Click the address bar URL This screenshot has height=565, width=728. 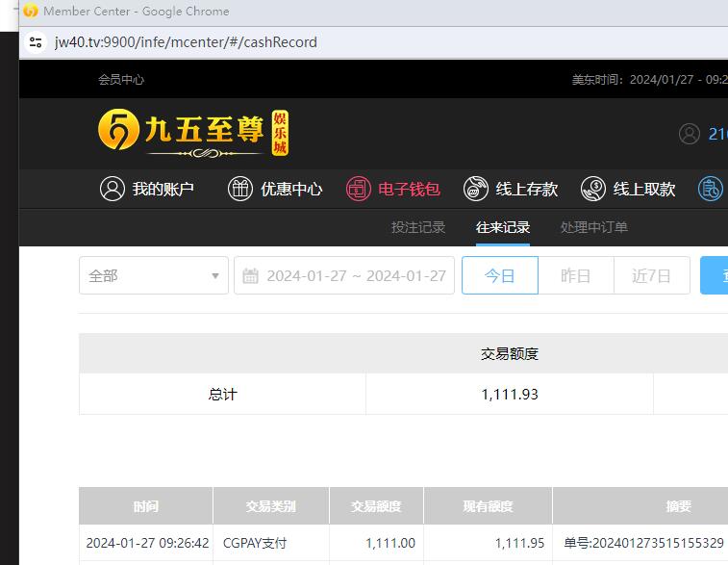point(186,42)
